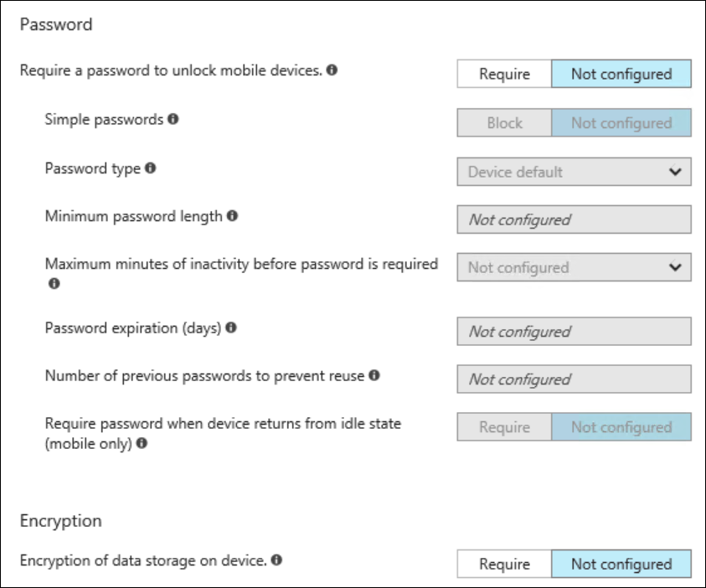The image size is (706, 588).
Task: View info for Maximum minutes of inactivity
Action: coord(54,283)
